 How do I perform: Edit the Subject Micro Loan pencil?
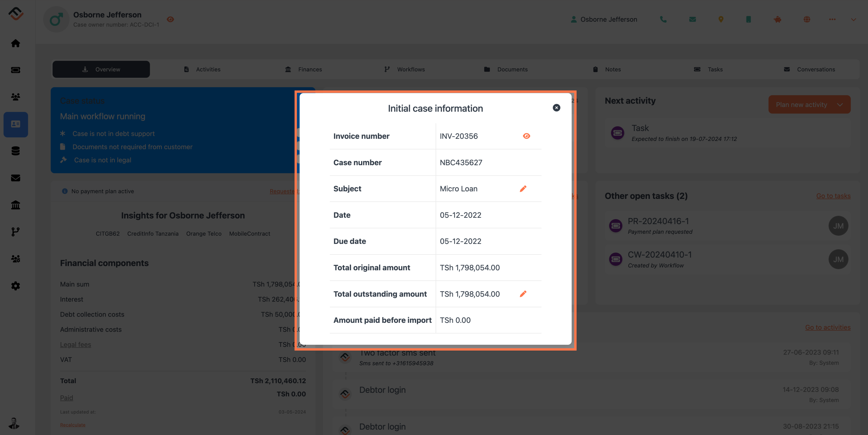point(523,189)
